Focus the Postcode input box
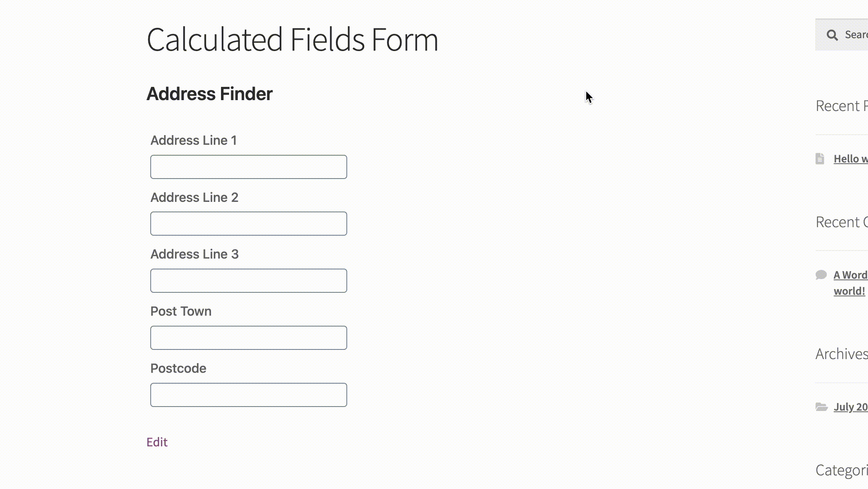This screenshot has height=489, width=868. (x=248, y=394)
